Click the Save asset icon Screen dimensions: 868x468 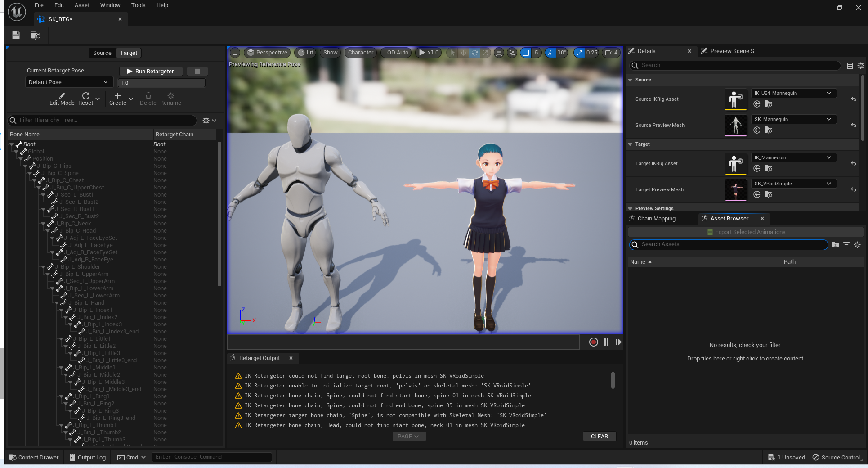[x=16, y=35]
